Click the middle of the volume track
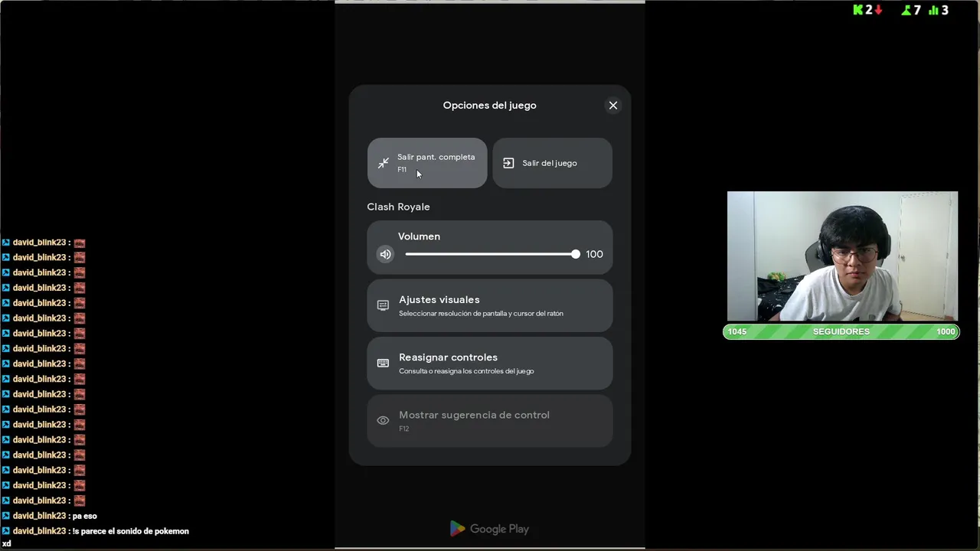This screenshot has width=980, height=551. [x=491, y=254]
